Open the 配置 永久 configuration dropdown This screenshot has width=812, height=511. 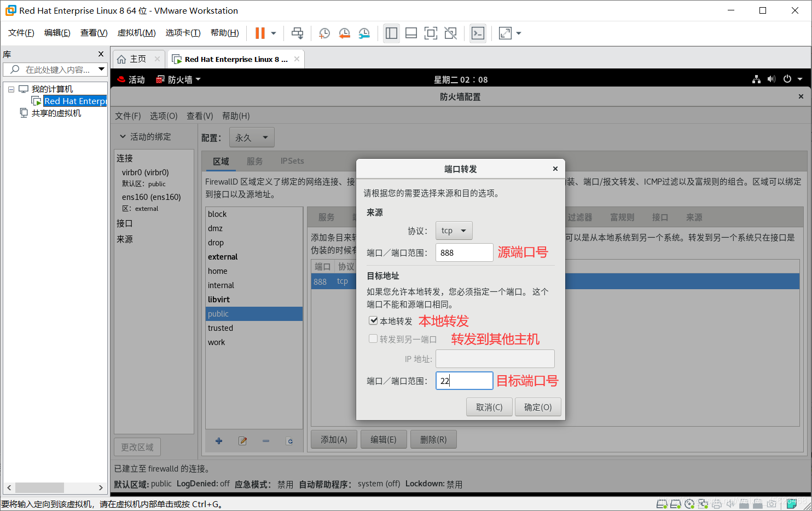click(252, 137)
